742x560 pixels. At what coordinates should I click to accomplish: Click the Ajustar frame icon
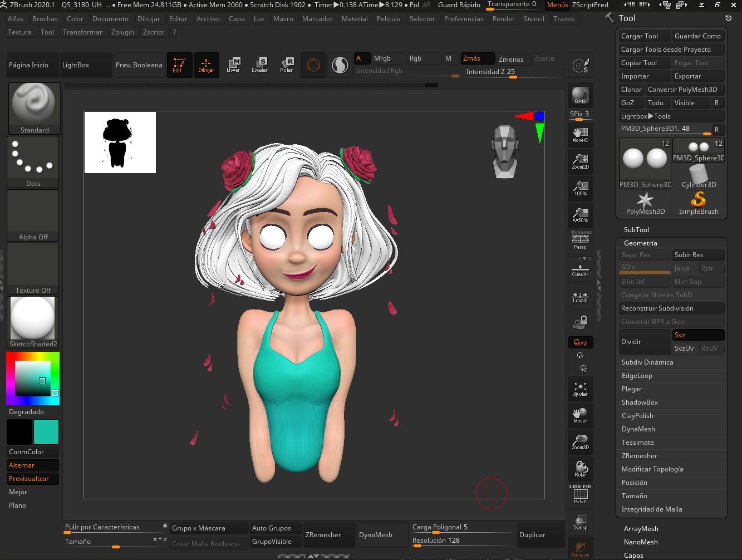pos(580,389)
